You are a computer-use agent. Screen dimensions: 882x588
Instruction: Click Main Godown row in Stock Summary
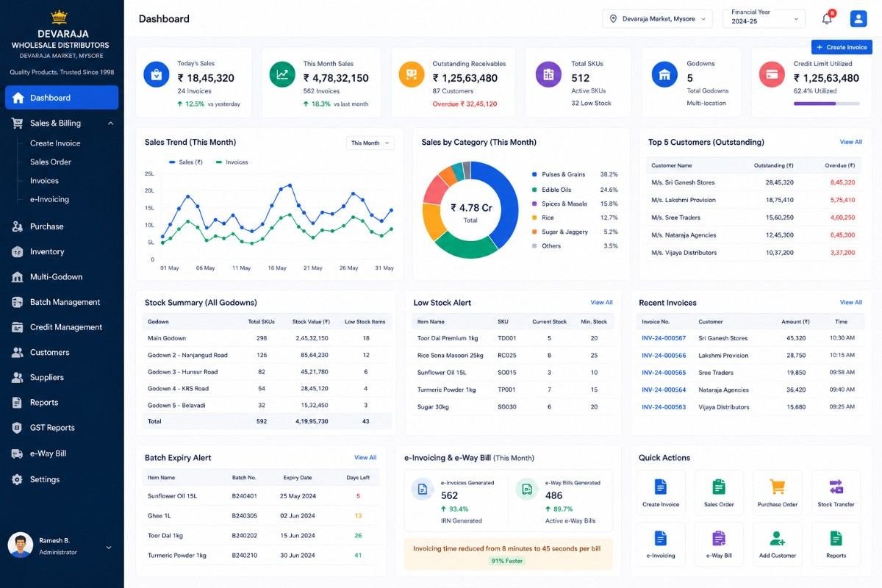[x=267, y=338]
